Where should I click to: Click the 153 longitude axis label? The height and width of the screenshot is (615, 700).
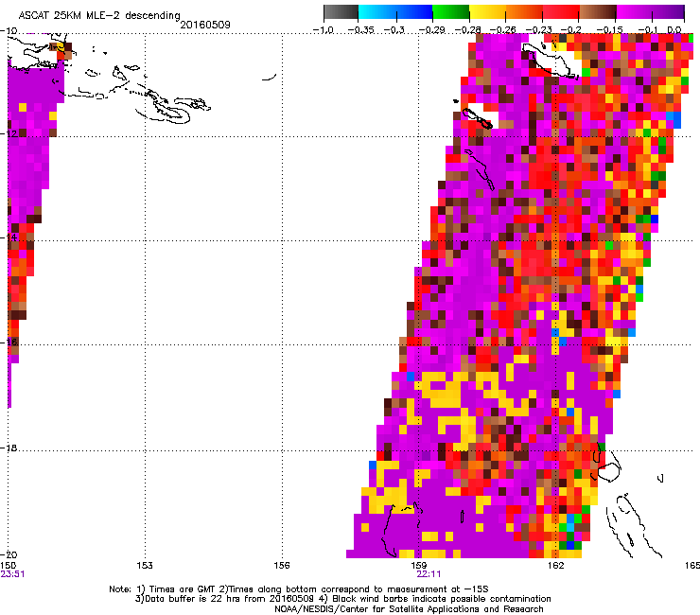(x=145, y=566)
